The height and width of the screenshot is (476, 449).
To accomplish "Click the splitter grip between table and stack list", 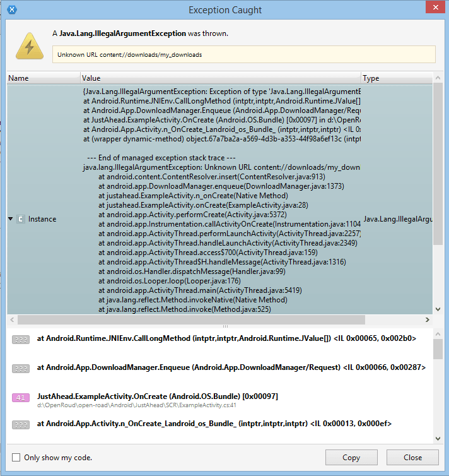I will click(225, 326).
